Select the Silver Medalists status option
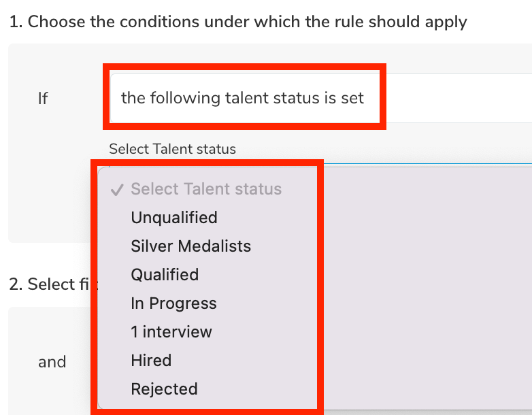 190,246
